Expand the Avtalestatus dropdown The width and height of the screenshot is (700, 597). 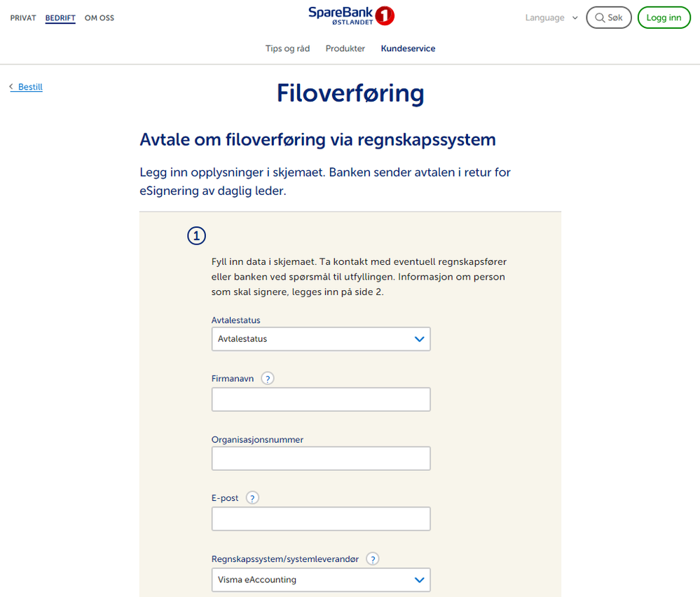pyautogui.click(x=321, y=339)
